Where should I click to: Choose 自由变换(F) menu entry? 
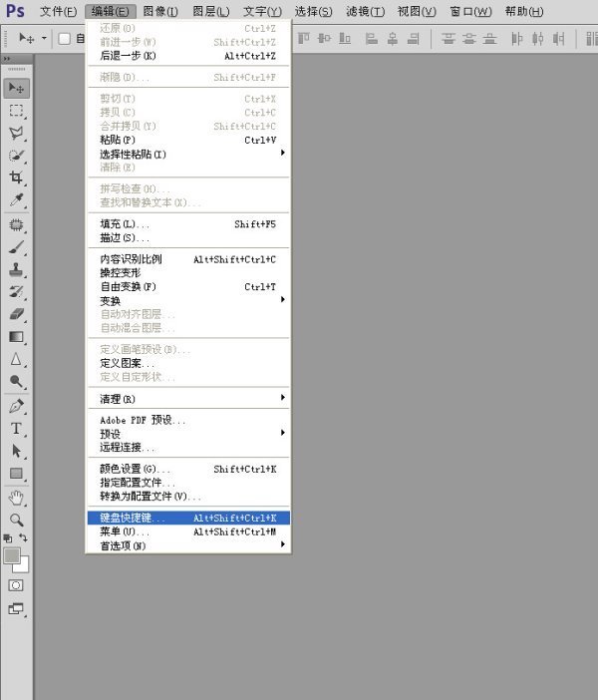188,286
